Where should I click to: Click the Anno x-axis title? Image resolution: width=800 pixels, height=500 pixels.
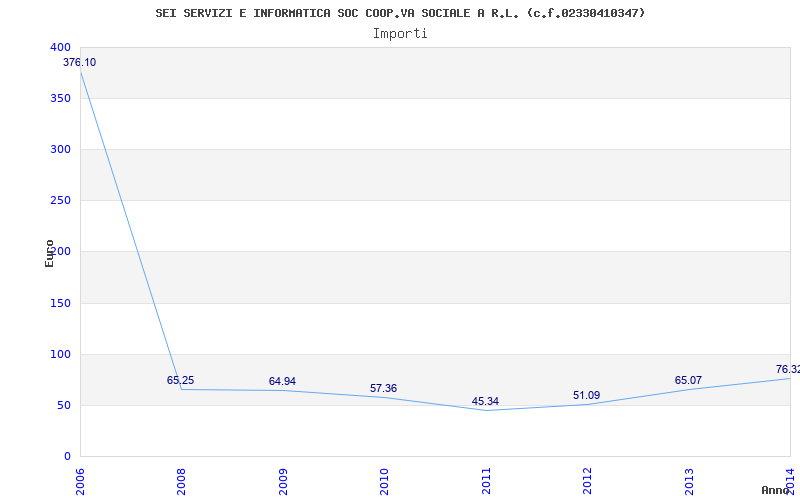tap(775, 490)
